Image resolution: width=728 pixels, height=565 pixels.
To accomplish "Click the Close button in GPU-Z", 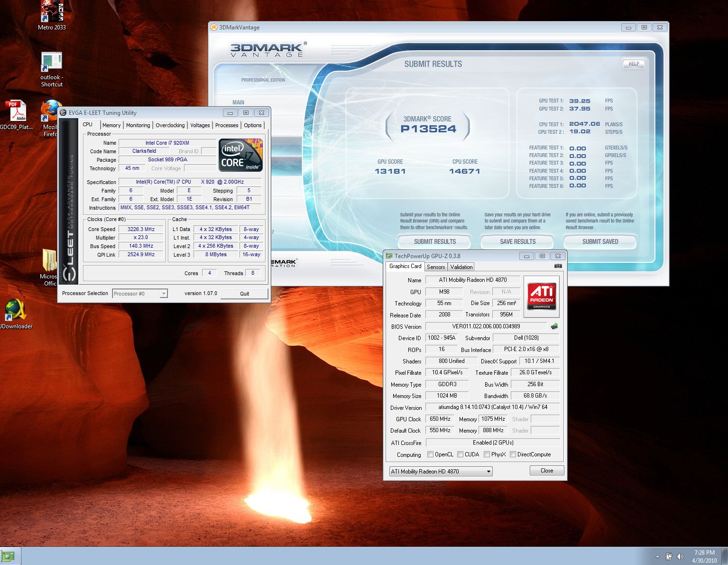I will tap(547, 471).
